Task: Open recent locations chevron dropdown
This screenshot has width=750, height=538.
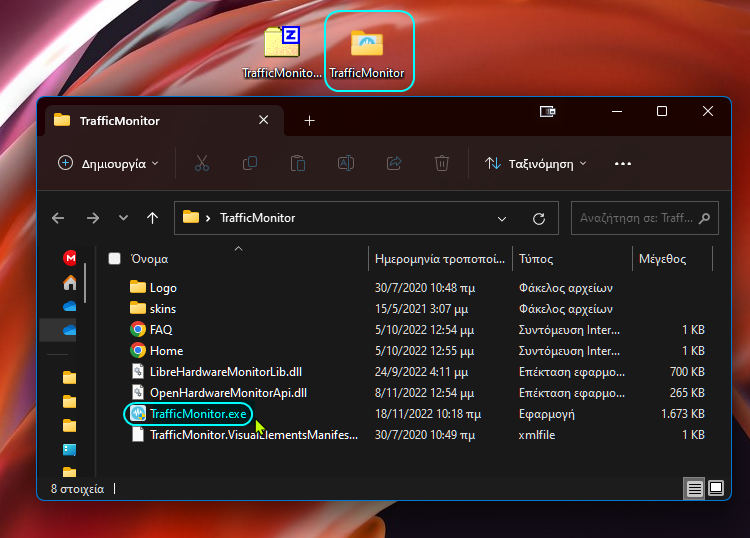Action: 123,218
